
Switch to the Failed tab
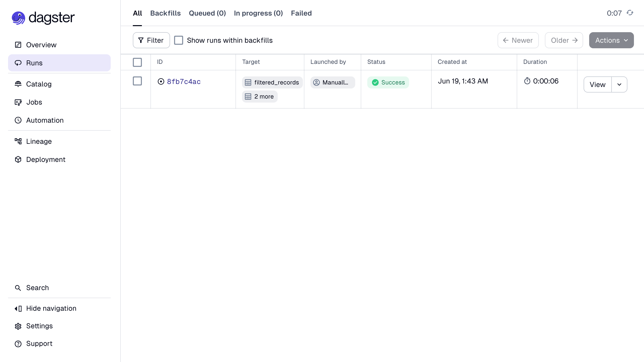point(301,13)
